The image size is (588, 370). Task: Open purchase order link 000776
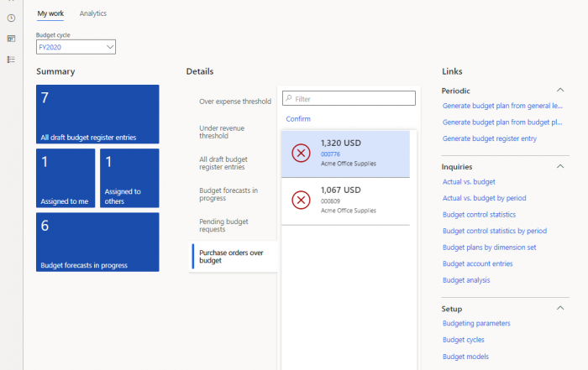click(330, 154)
